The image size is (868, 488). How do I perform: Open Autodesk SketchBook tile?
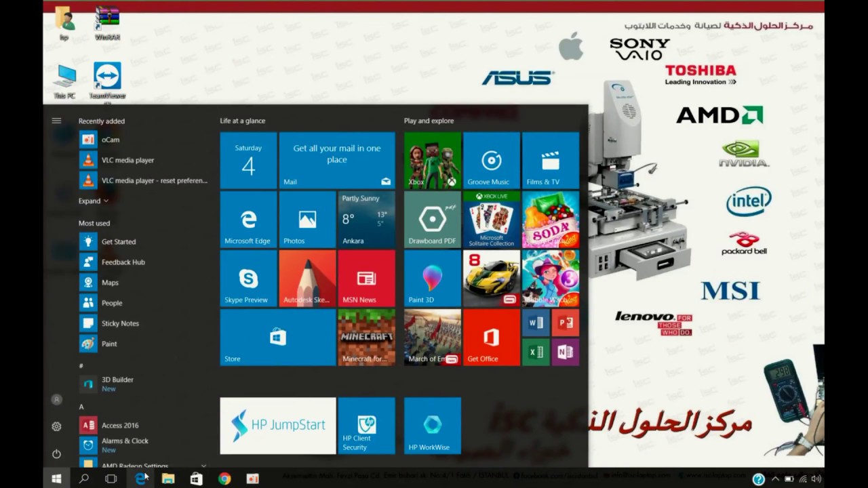(x=307, y=278)
